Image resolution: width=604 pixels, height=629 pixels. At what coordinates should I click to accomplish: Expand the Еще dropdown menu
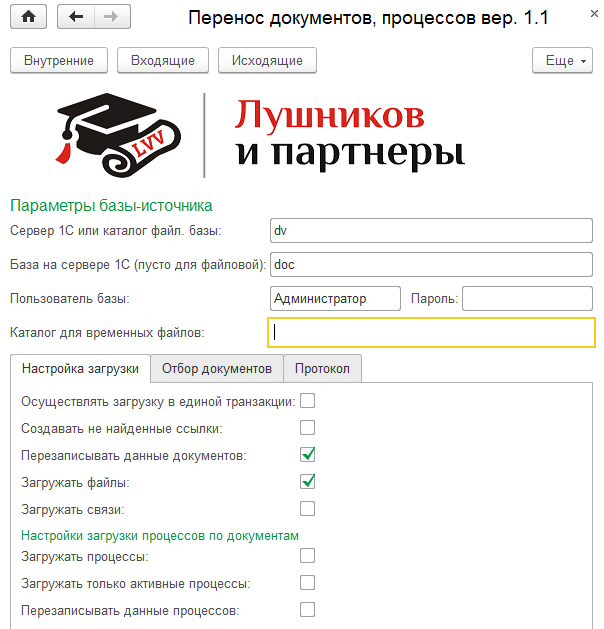pyautogui.click(x=562, y=61)
